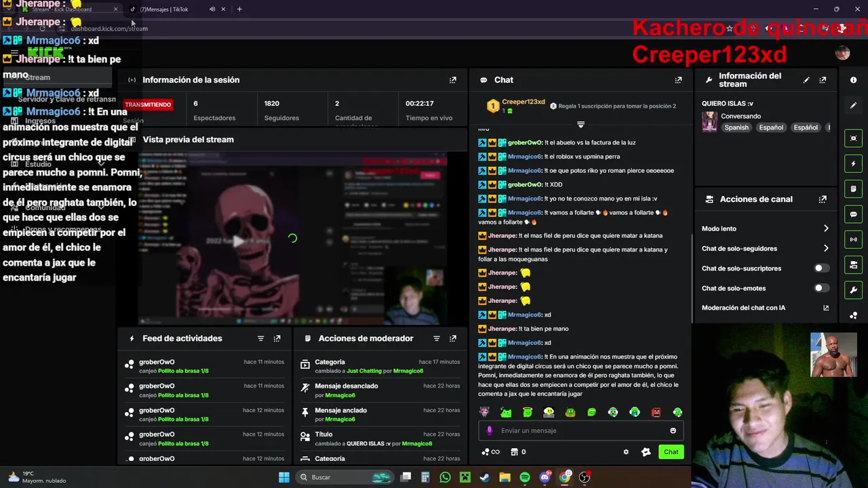Click the 00:22:17 Tiempo en vivo value
Image resolution: width=868 pixels, height=488 pixels.
tap(420, 103)
